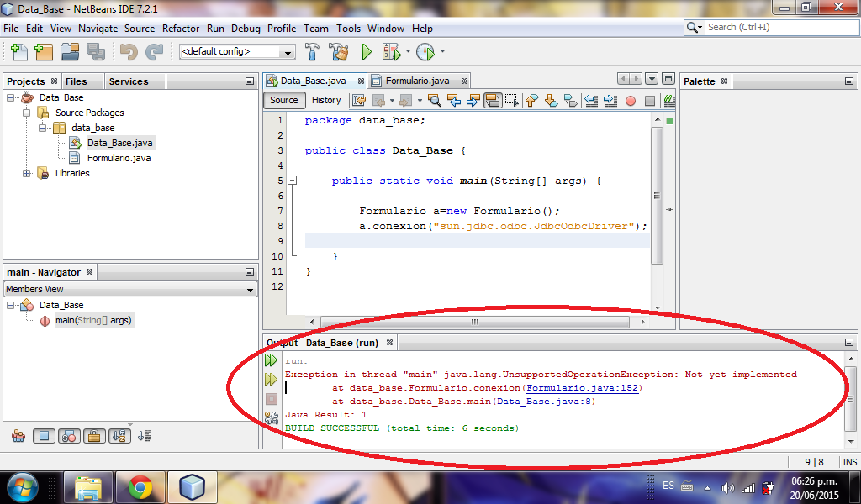Open the Refactor menu
861x504 pixels.
coord(181,29)
